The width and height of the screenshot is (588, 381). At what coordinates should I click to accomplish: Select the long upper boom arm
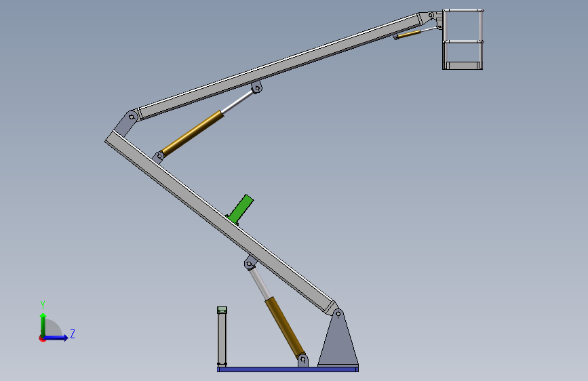pos(279,66)
